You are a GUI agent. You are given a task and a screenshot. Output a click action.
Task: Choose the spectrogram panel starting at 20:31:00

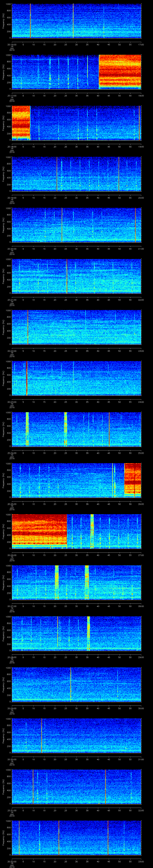click(x=76, y=787)
